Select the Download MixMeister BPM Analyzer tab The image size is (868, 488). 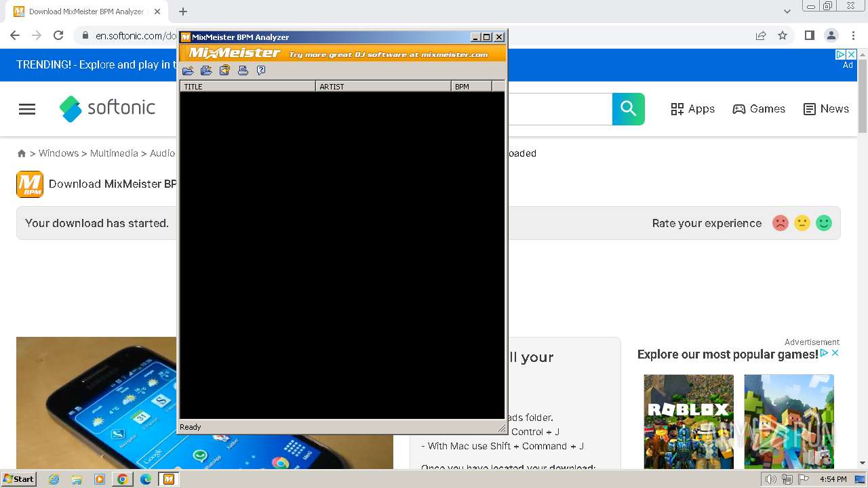click(x=87, y=12)
